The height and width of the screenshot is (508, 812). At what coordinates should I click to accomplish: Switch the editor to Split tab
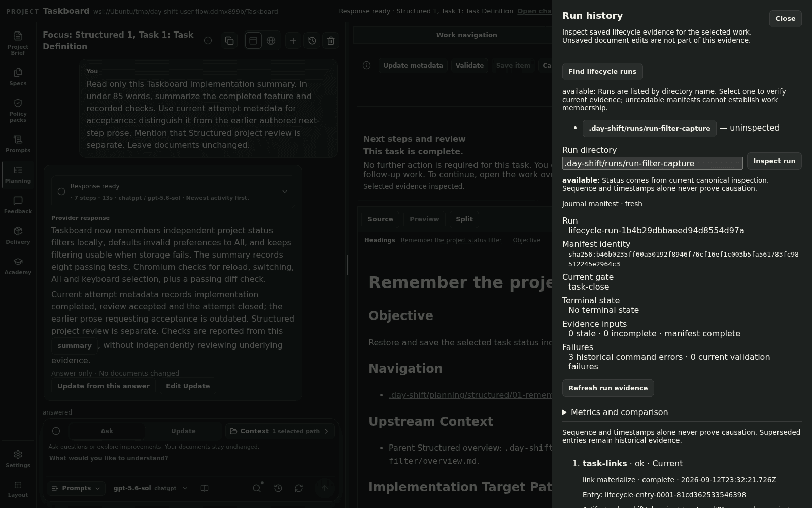[464, 219]
